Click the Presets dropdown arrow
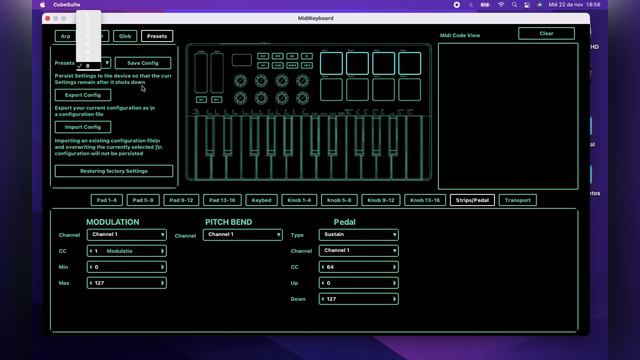The height and width of the screenshot is (360, 640). click(x=107, y=63)
